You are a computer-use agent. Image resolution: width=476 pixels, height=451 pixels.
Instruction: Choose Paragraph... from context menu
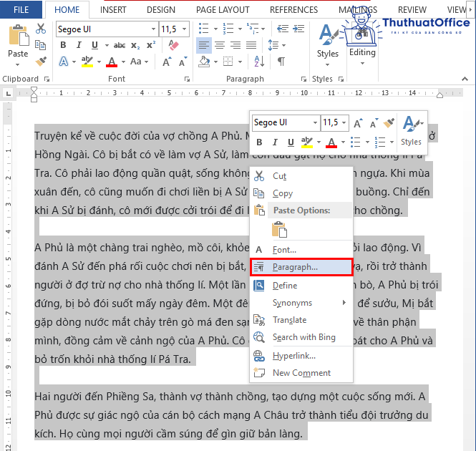tap(301, 267)
